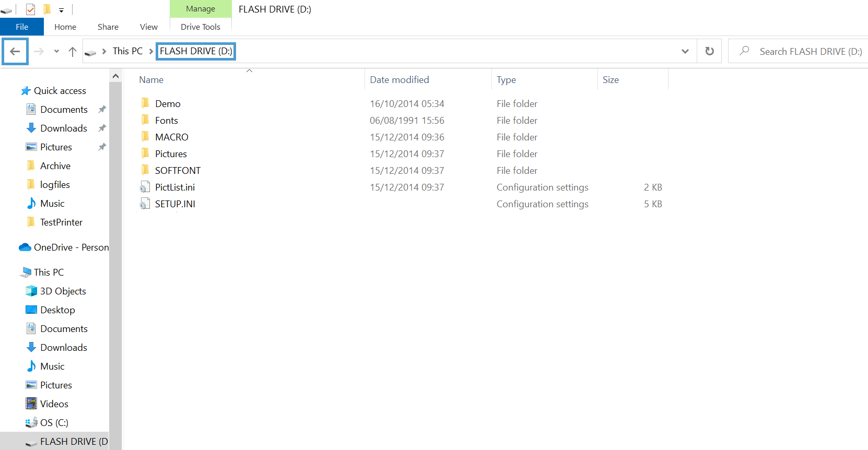Click the search magnifier icon
The height and width of the screenshot is (450, 868).
pos(744,51)
